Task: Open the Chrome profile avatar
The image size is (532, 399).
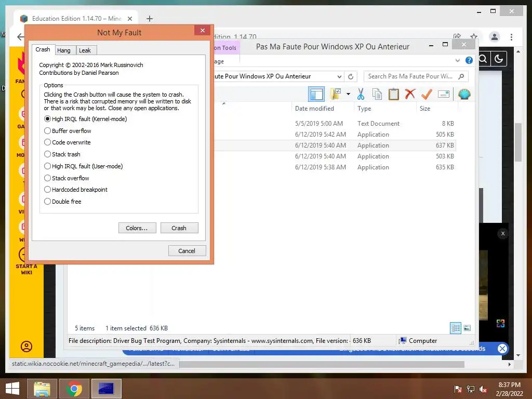Action: [x=495, y=37]
